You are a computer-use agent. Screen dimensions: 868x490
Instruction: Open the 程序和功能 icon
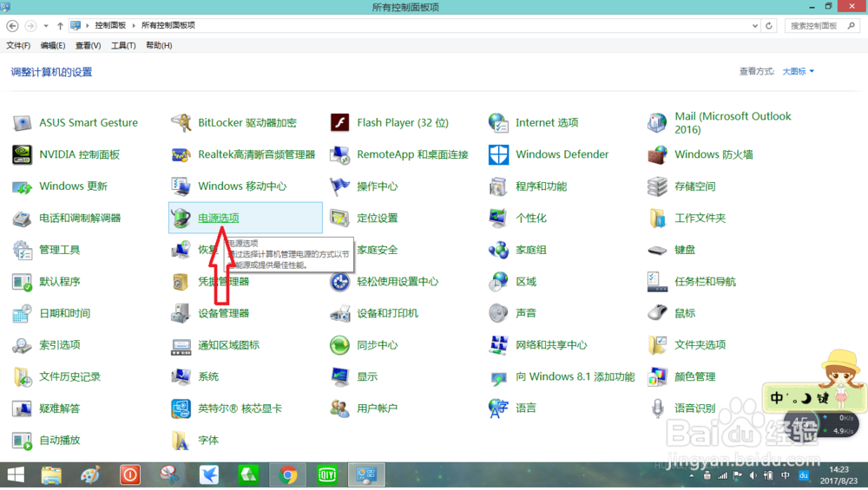click(498, 187)
